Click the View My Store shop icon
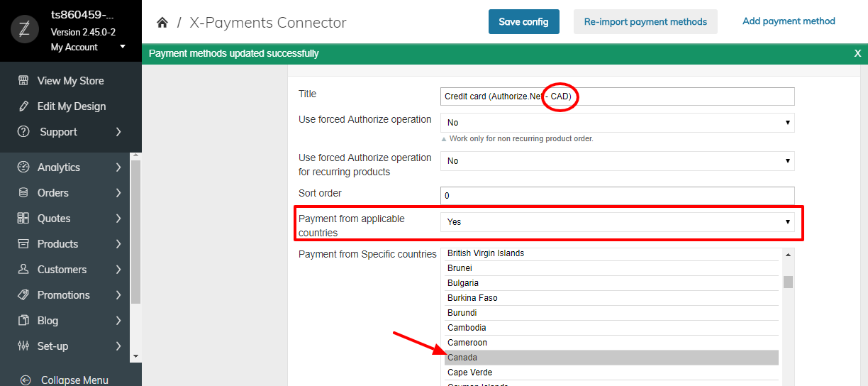This screenshot has height=386, width=868. coord(23,81)
